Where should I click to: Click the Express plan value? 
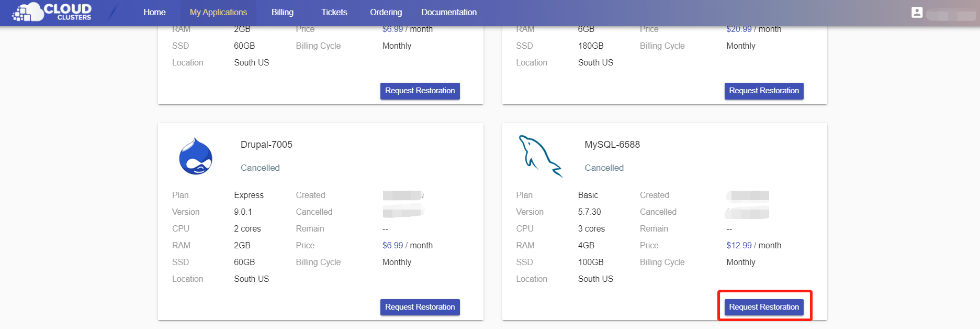click(x=249, y=195)
